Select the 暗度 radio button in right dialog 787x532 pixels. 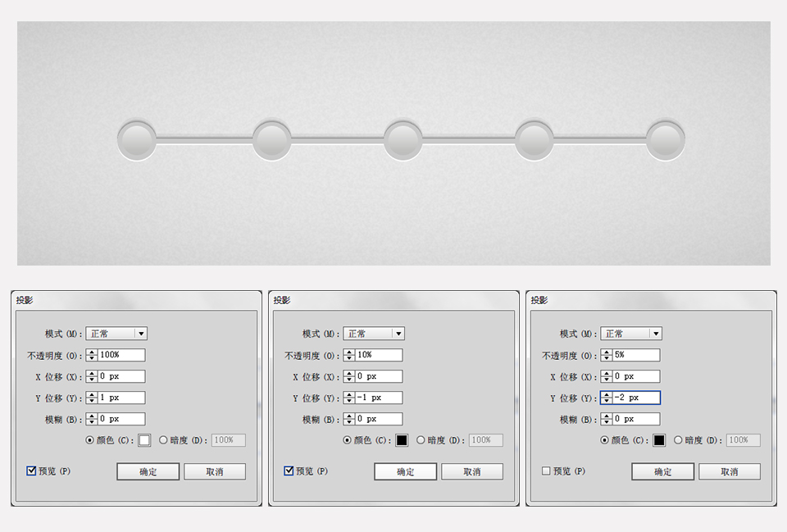[x=678, y=440]
